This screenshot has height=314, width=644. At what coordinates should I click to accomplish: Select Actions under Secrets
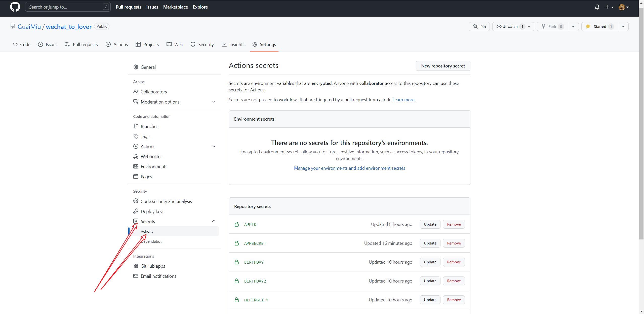point(174,231)
